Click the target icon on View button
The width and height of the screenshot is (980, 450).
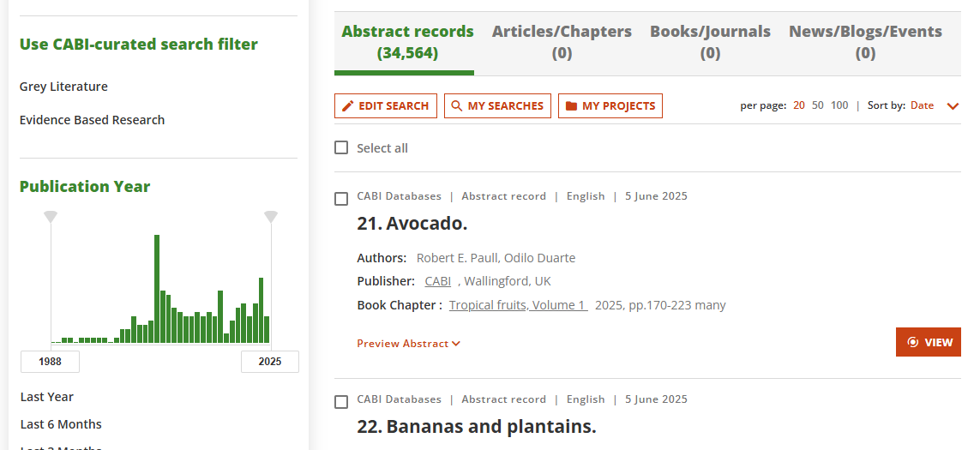912,342
